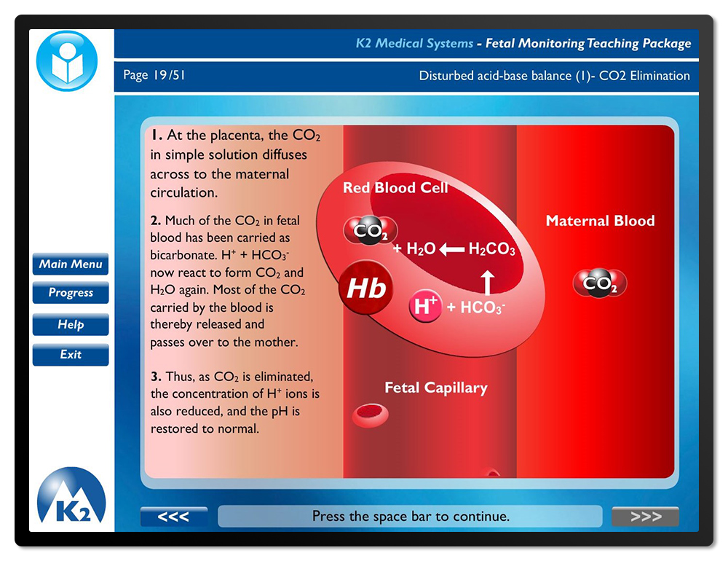Click the Maternal Blood label

tap(600, 221)
